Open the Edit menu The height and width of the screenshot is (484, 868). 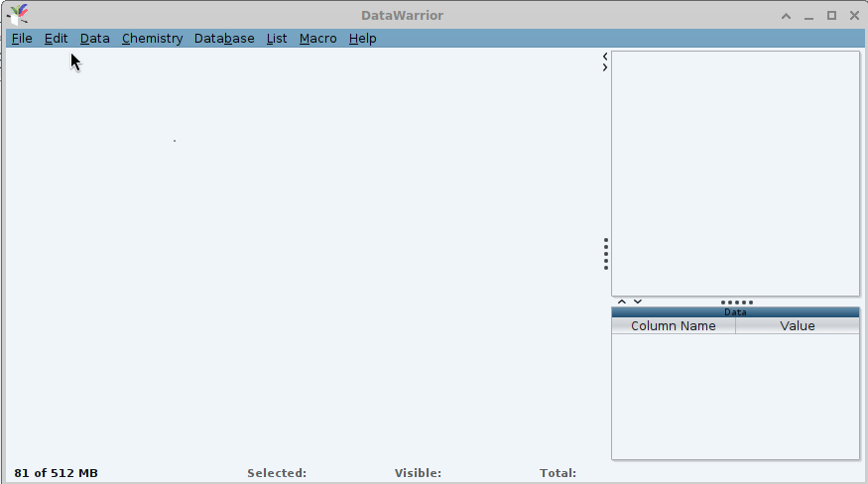[56, 39]
